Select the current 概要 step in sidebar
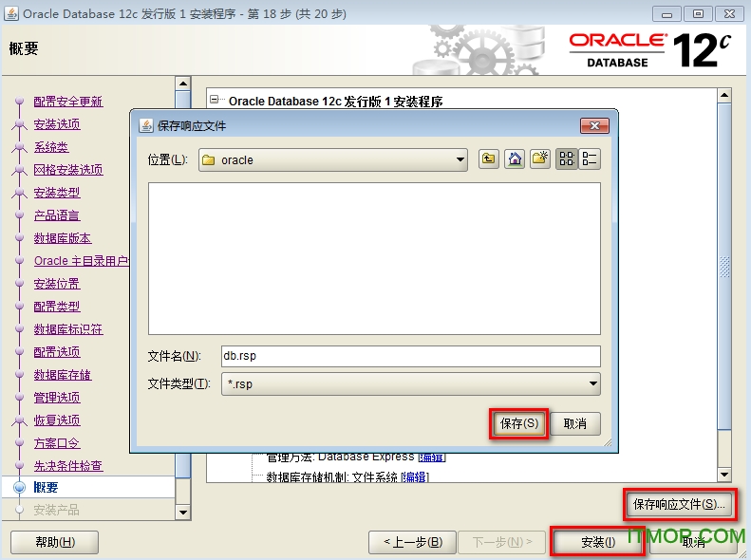The image size is (751, 560). 46,487
